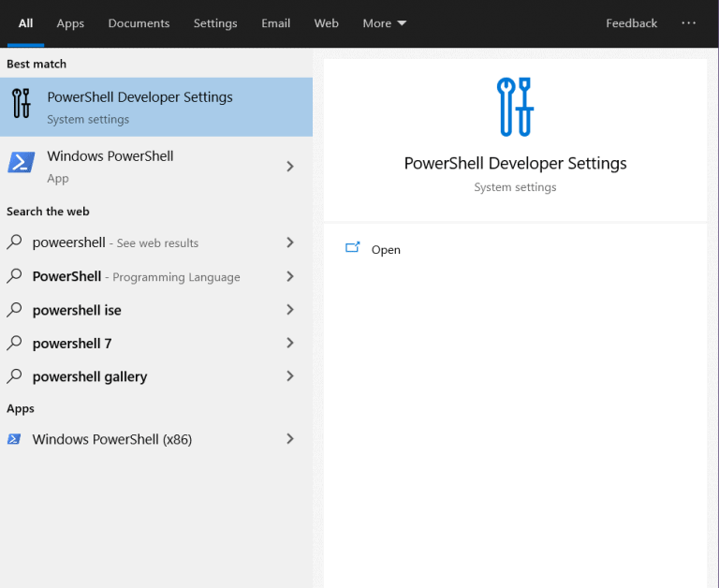Click the Feedback button
The width and height of the screenshot is (719, 588).
click(631, 23)
